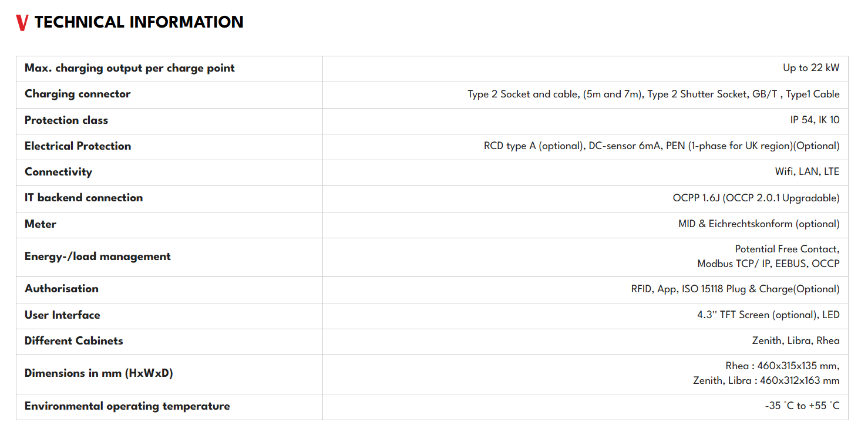This screenshot has height=439, width=868.
Task: Select the Protection class label
Action: pyautogui.click(x=66, y=120)
